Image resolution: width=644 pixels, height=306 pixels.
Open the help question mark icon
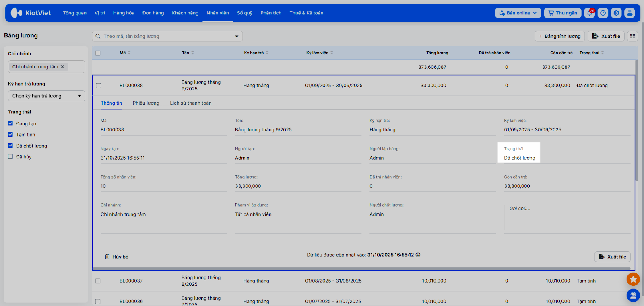pyautogui.click(x=603, y=13)
